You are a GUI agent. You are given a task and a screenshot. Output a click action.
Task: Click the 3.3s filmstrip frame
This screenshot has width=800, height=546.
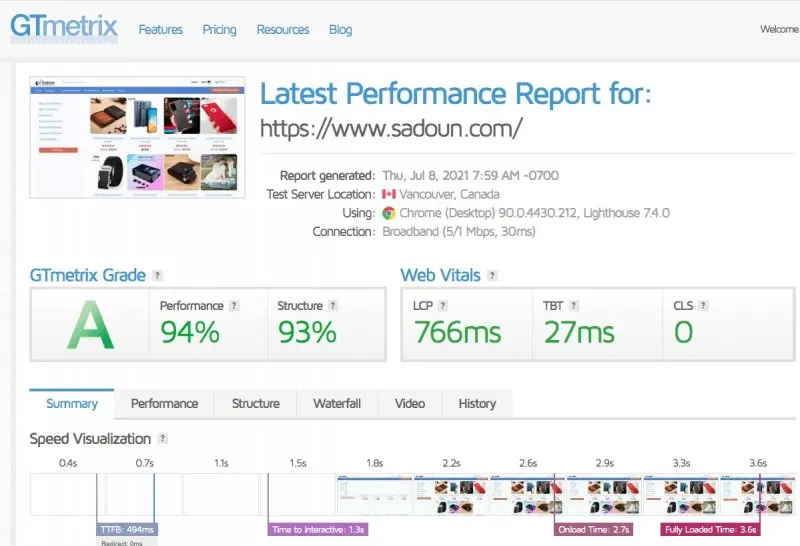tap(681, 494)
